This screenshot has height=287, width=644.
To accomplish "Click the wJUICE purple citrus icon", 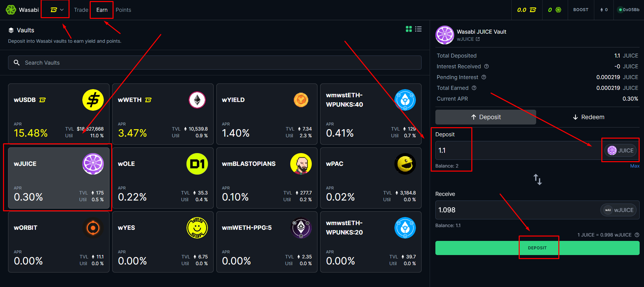I will (93, 164).
